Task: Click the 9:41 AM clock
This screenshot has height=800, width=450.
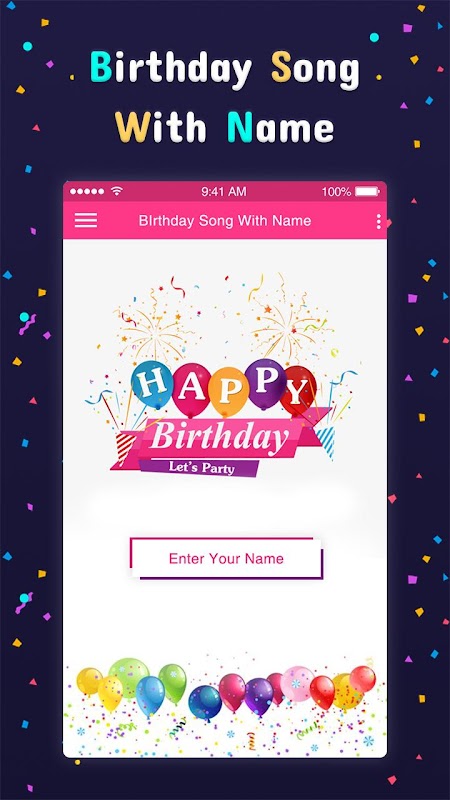Action: pos(223,192)
